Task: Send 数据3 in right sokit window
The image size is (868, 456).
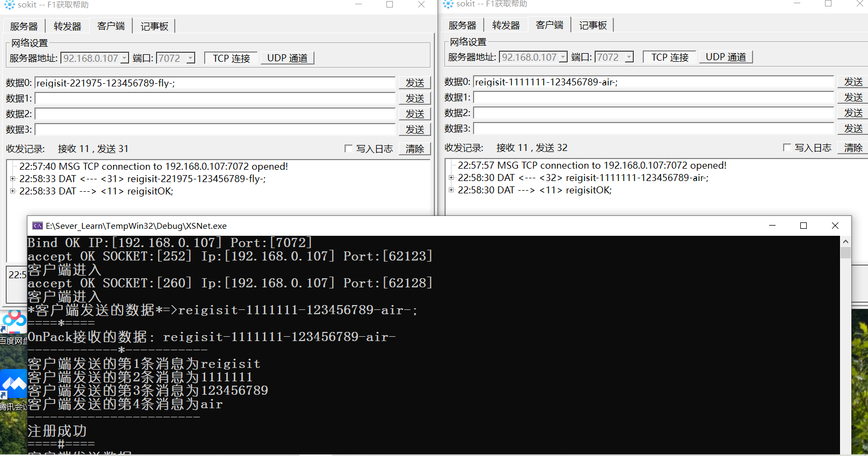Action: [853, 128]
